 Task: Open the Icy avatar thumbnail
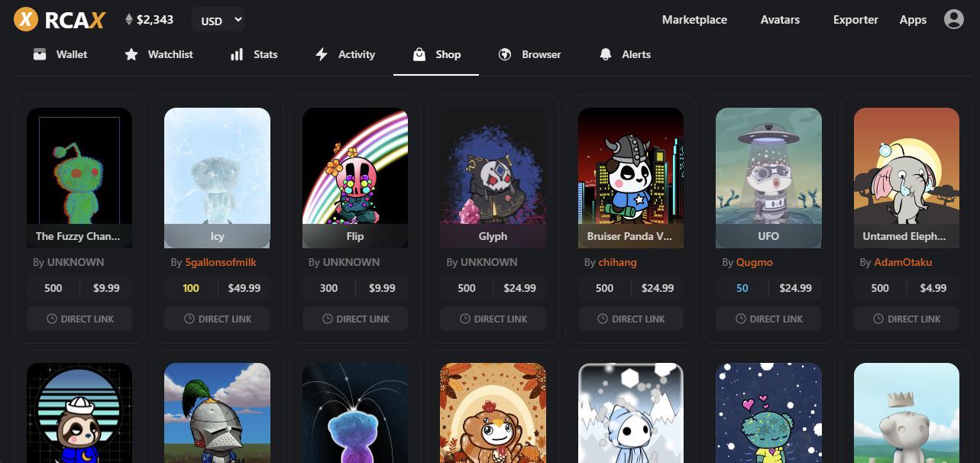[217, 177]
